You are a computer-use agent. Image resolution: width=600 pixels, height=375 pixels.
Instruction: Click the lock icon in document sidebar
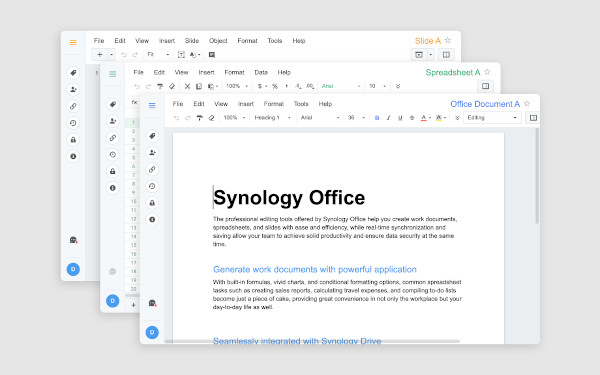click(152, 203)
